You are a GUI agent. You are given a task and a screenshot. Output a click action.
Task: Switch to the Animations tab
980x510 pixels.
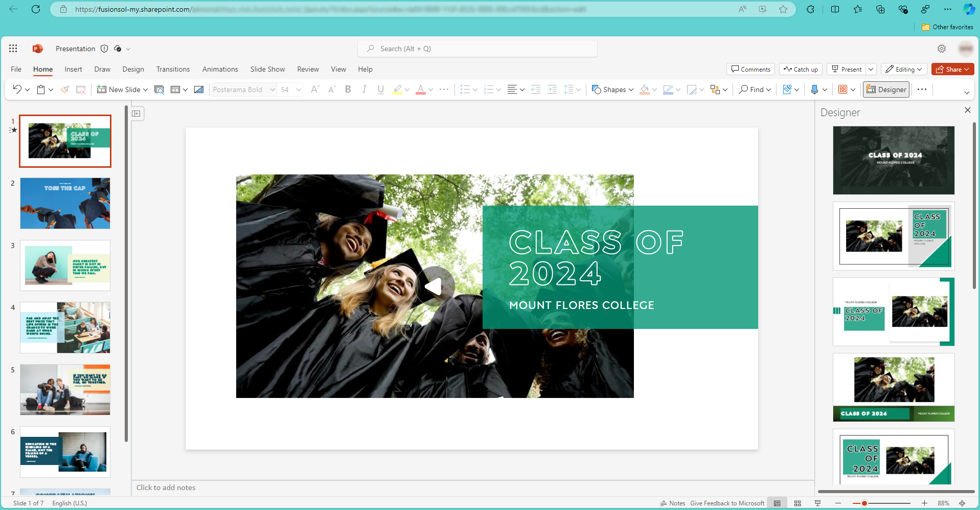[x=220, y=69]
